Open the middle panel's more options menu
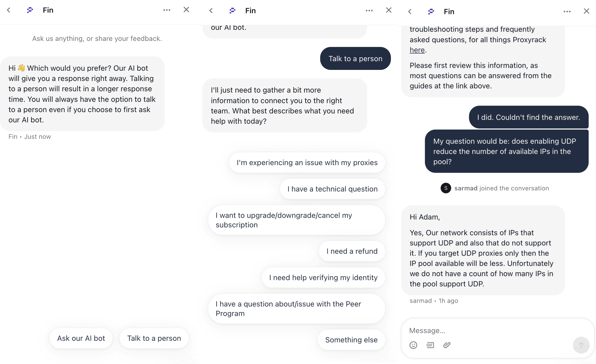This screenshot has width=596, height=364. 369,11
